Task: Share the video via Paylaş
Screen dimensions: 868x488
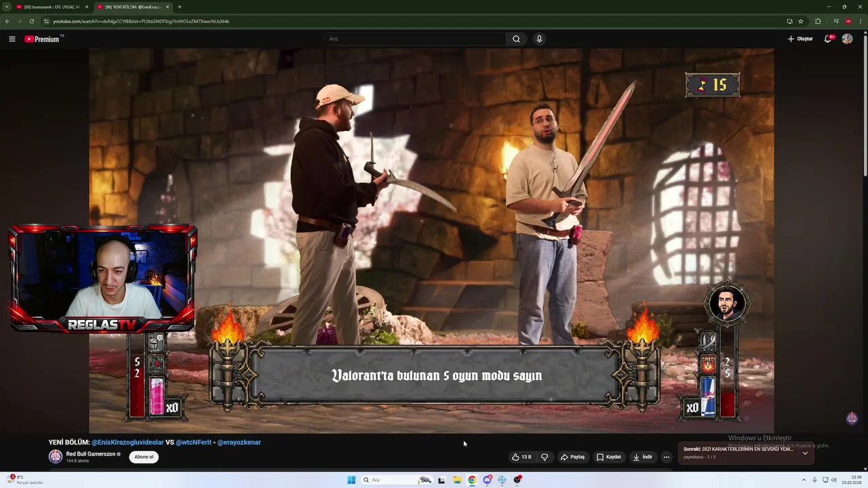Action: point(572,457)
